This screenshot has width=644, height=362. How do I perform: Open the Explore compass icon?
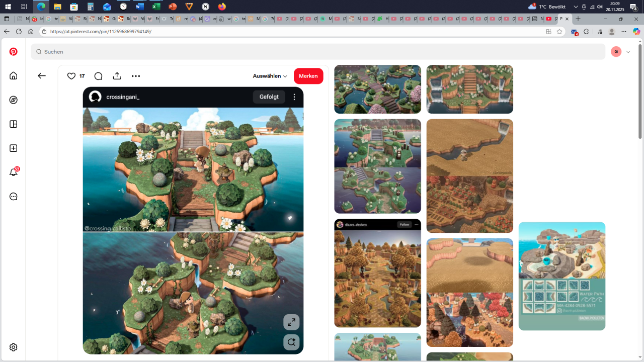[14, 100]
